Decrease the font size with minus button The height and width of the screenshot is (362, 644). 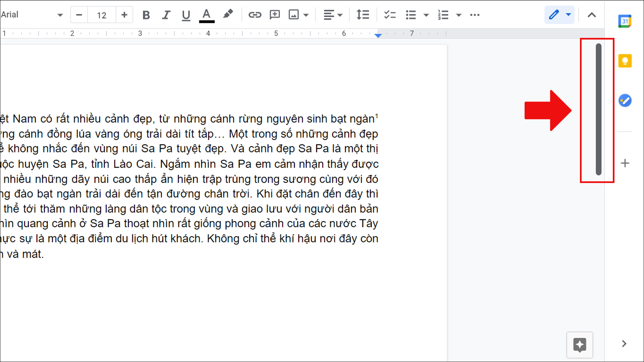point(79,15)
